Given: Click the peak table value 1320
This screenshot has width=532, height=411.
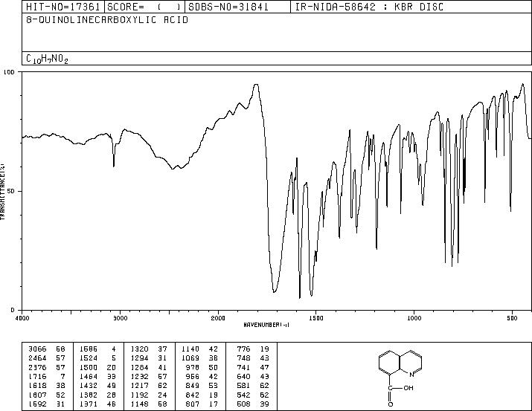Looking at the screenshot, I should click(x=139, y=349).
